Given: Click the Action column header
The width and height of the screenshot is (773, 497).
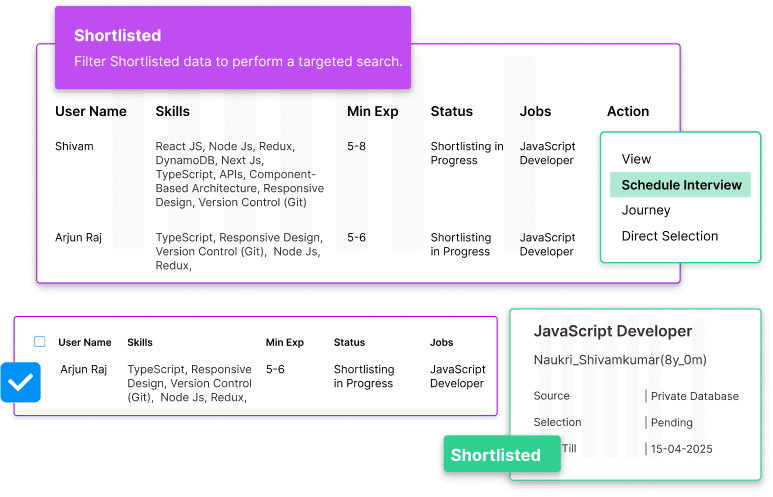Looking at the screenshot, I should click(x=628, y=111).
